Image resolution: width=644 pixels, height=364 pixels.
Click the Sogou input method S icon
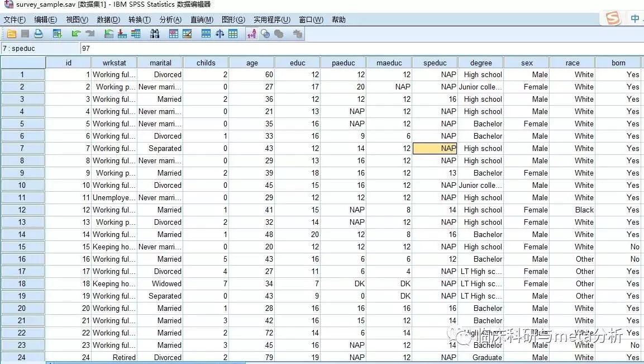click(613, 18)
